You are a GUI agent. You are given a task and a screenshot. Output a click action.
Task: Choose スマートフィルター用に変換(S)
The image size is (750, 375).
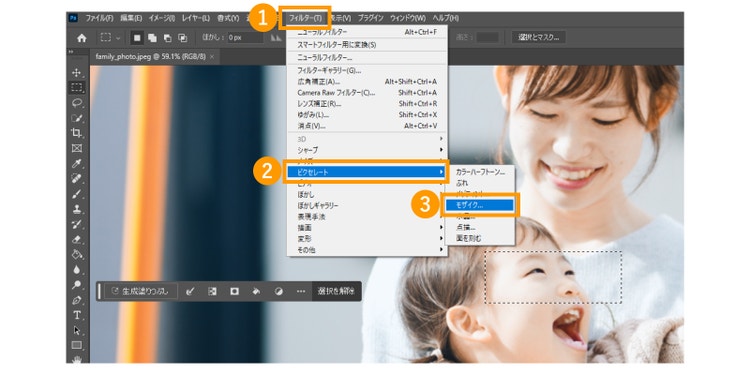pos(367,45)
